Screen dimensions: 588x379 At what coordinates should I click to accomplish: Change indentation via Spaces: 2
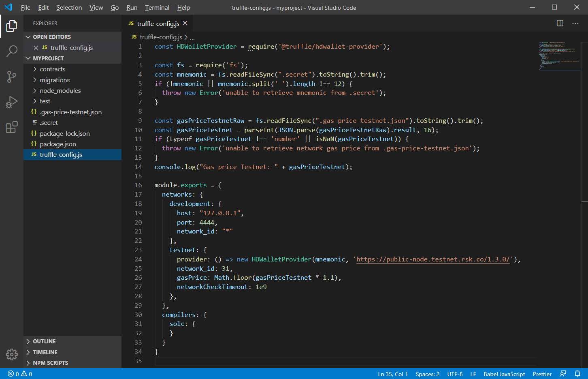[427, 374]
